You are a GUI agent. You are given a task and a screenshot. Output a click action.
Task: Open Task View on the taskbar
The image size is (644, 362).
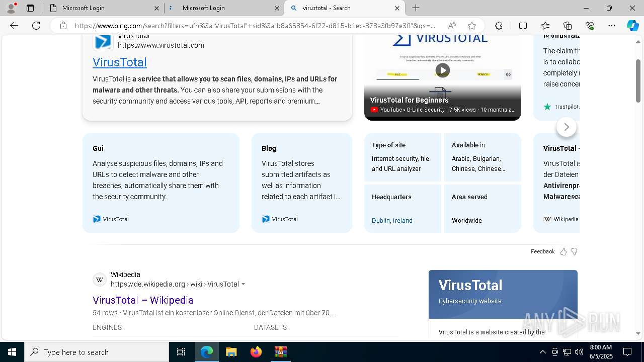pyautogui.click(x=181, y=352)
